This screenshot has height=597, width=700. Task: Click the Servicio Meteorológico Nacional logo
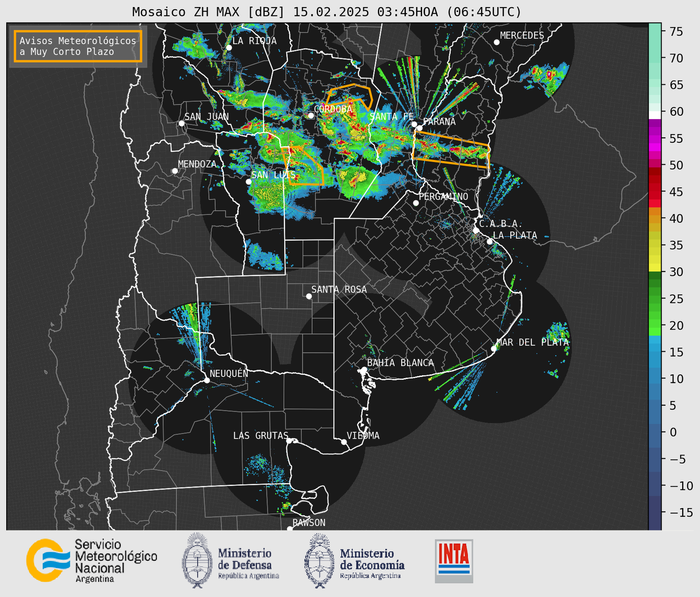click(92, 560)
